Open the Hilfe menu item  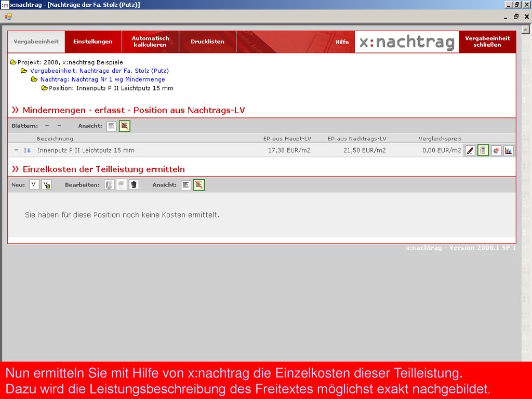pyautogui.click(x=342, y=42)
